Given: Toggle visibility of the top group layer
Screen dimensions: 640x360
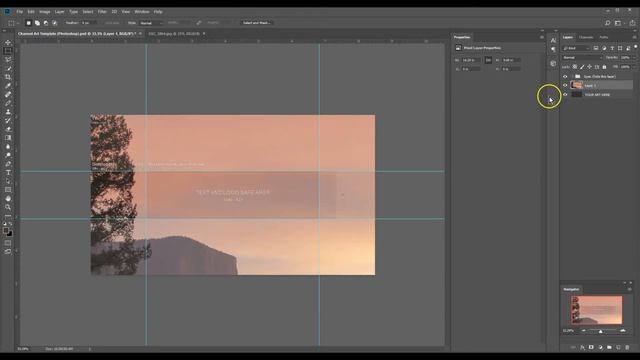Looking at the screenshot, I should pyautogui.click(x=565, y=76).
